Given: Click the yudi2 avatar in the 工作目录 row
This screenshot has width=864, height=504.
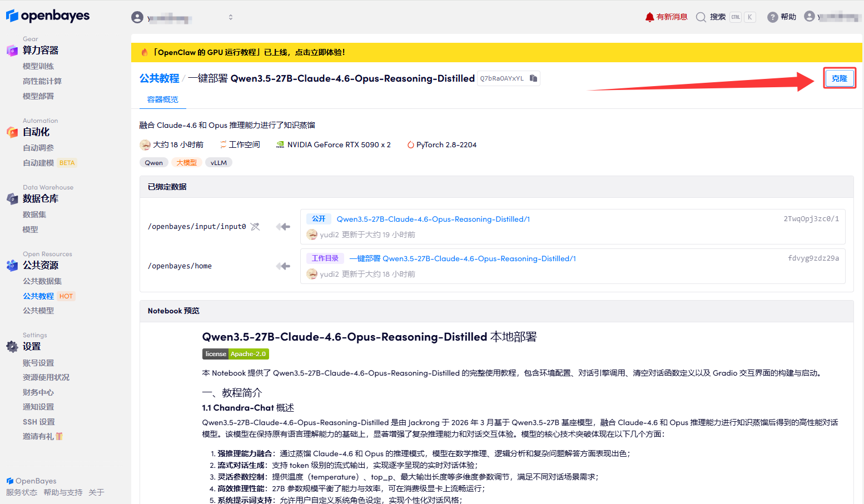Looking at the screenshot, I should pyautogui.click(x=312, y=274).
